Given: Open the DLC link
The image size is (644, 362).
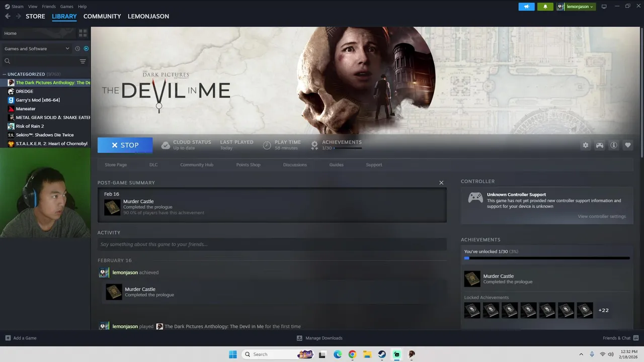Looking at the screenshot, I should click(x=153, y=165).
